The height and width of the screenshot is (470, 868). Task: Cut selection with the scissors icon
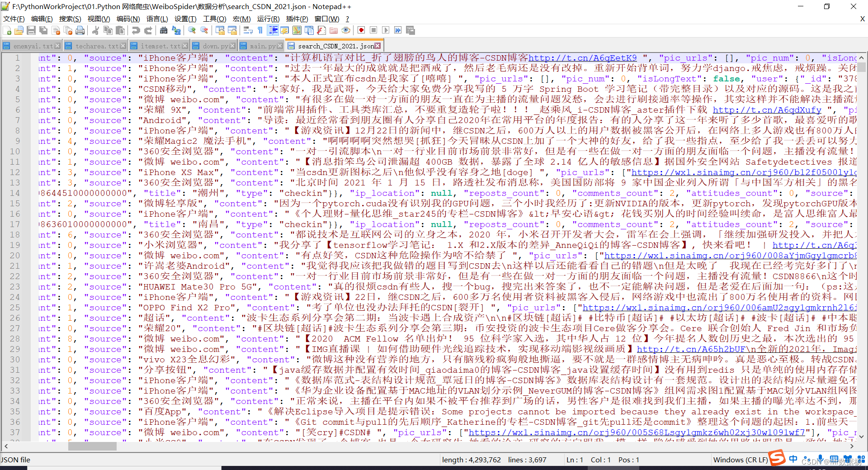point(95,30)
